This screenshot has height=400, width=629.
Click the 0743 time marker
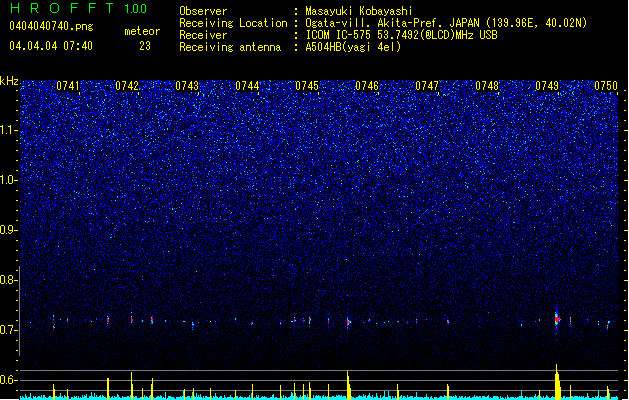187,86
